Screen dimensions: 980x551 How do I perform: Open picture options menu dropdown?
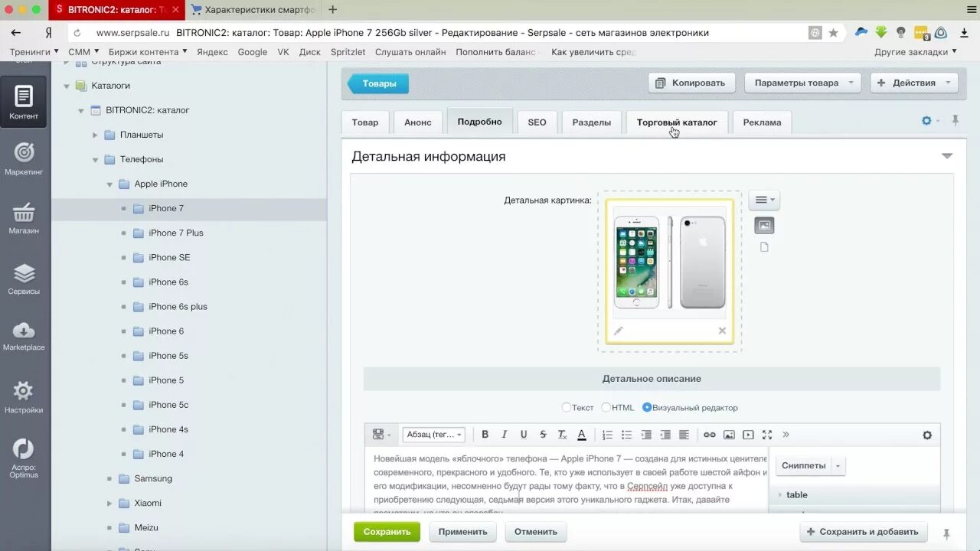764,200
